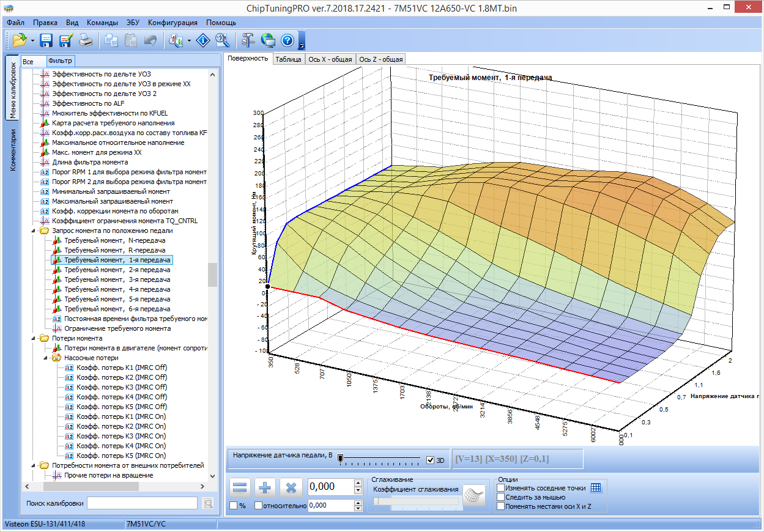This screenshot has height=532, width=764.
Task: Click the open file folder icon
Action: coord(20,40)
